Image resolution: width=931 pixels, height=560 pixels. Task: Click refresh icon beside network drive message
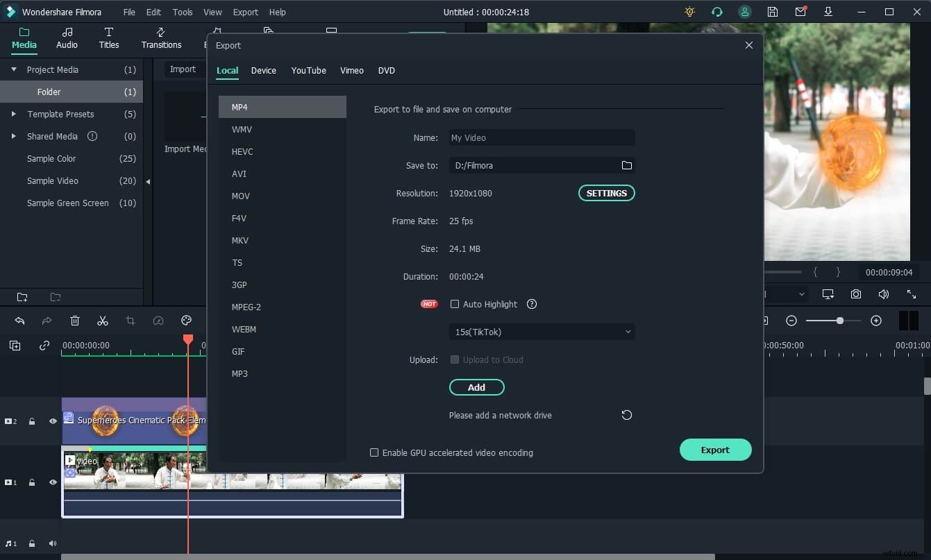pos(626,415)
